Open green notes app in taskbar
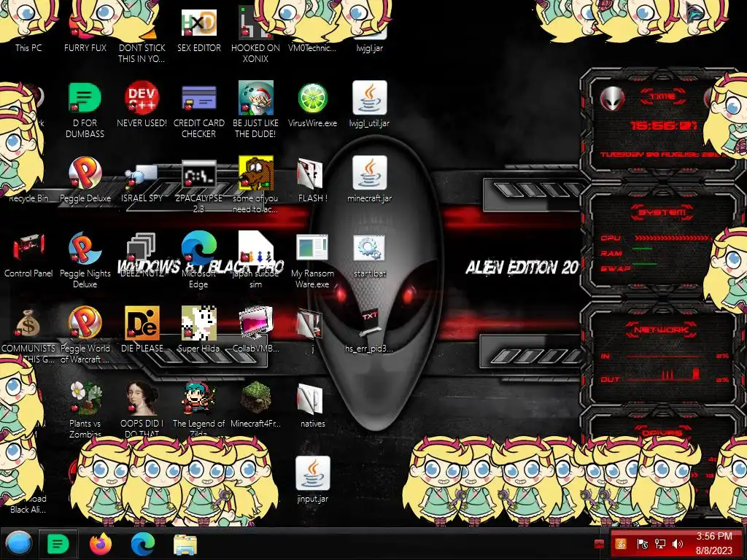The width and height of the screenshot is (747, 560). (58, 544)
